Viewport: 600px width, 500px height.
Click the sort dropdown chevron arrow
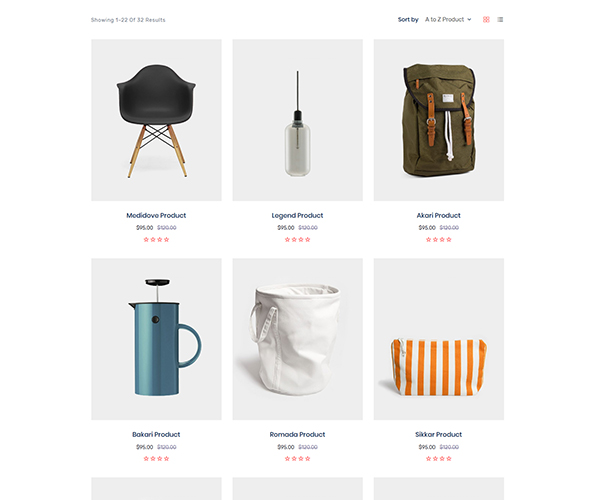[x=470, y=20]
